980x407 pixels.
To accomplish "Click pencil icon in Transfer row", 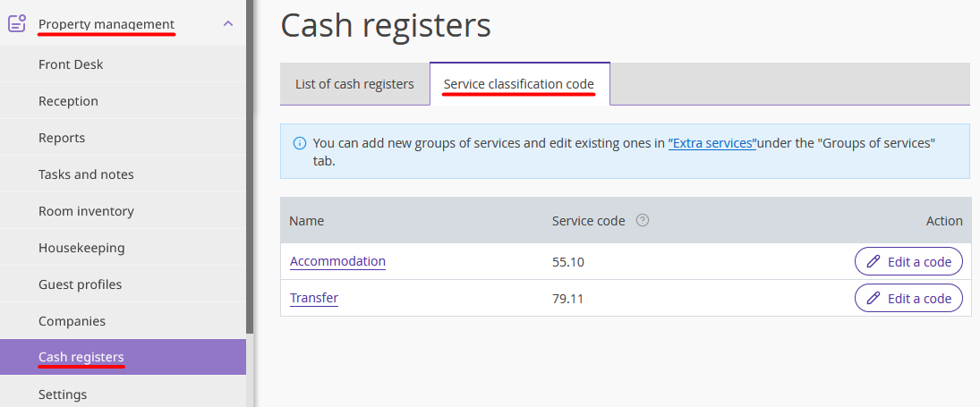I will [x=873, y=299].
